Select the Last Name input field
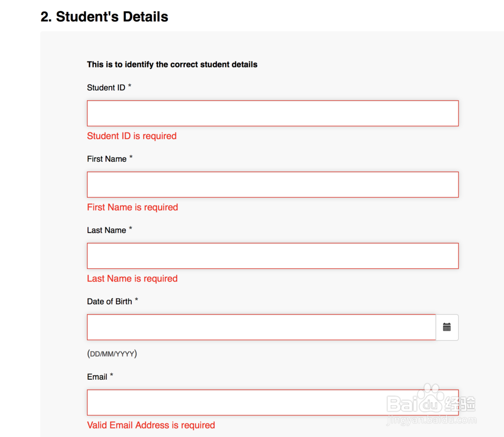 (x=272, y=256)
